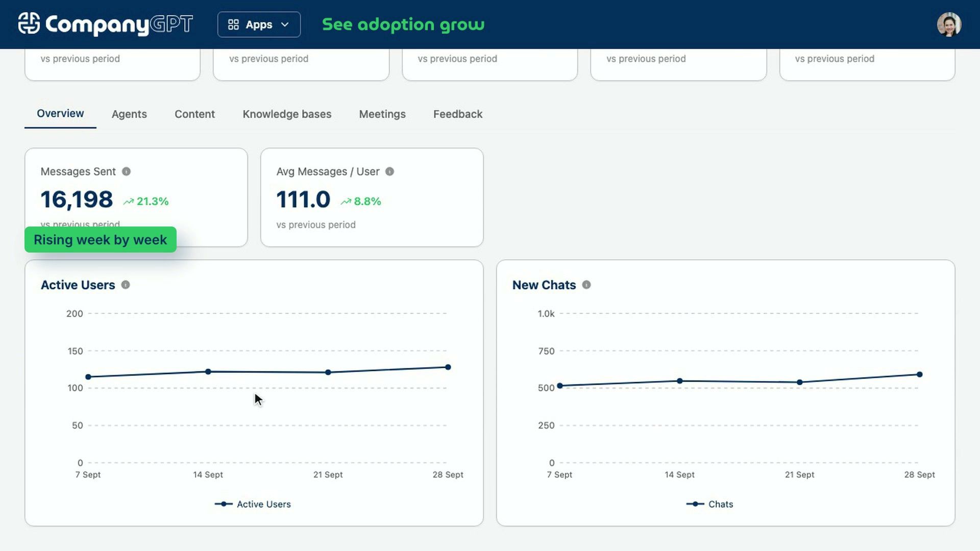
Task: Click the CompanyGPT logo
Action: pos(106,24)
